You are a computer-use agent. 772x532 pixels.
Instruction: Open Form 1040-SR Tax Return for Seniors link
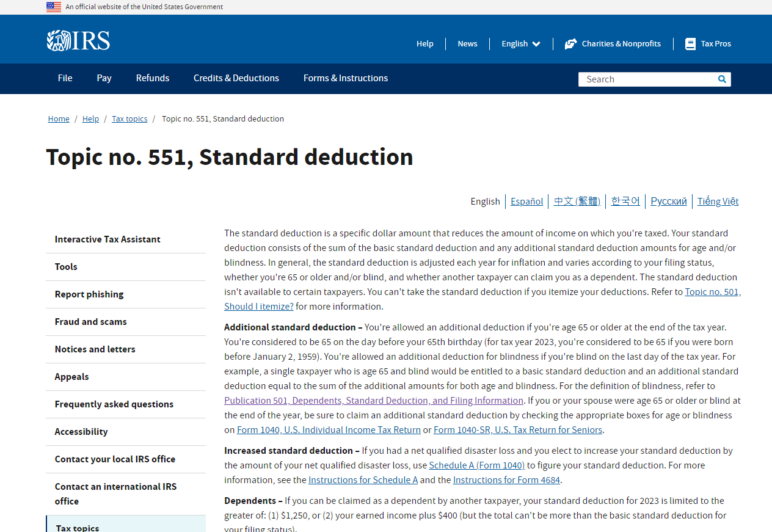pos(518,430)
